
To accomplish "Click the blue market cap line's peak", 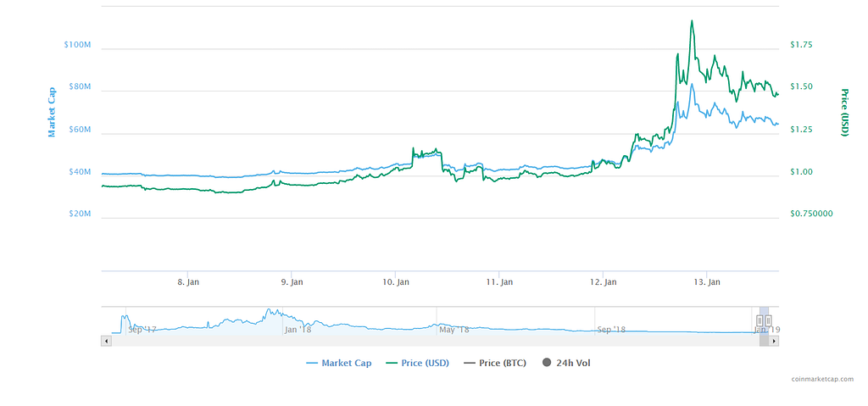I will [692, 84].
